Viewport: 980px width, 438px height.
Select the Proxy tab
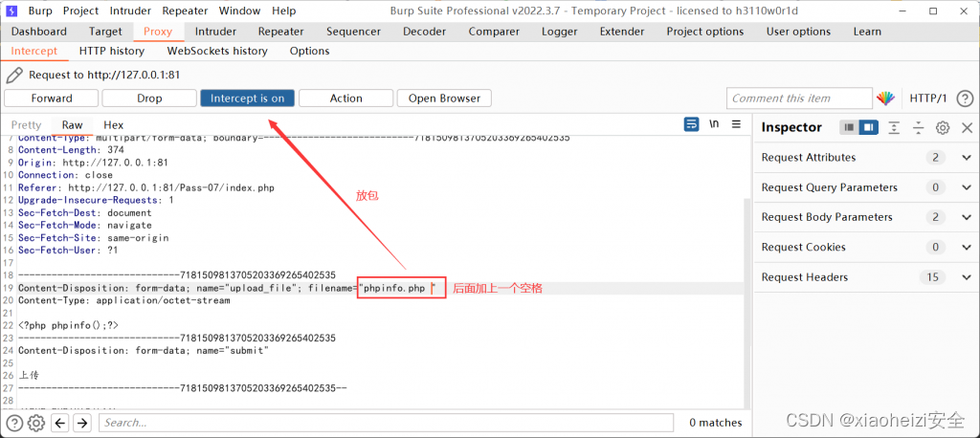click(158, 32)
